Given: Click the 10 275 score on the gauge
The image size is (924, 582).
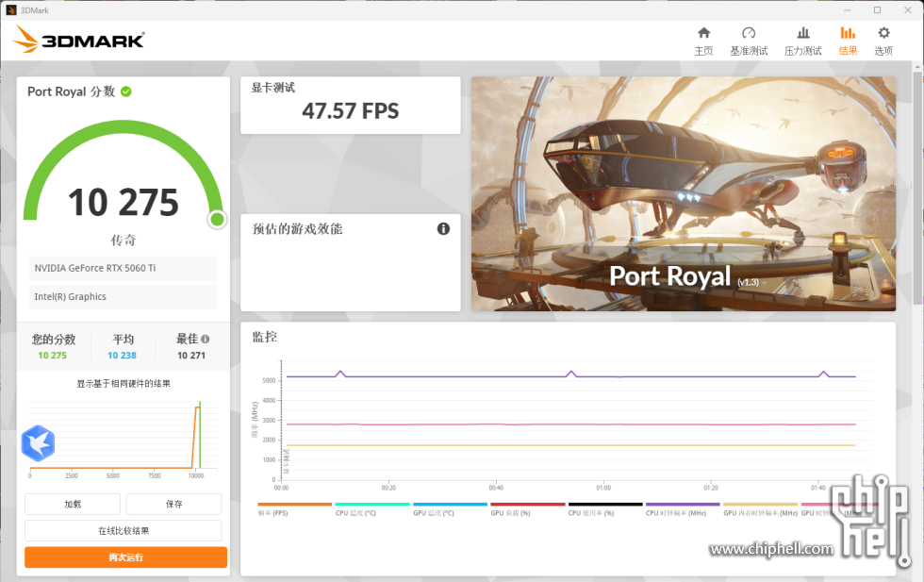Looking at the screenshot, I should (124, 202).
